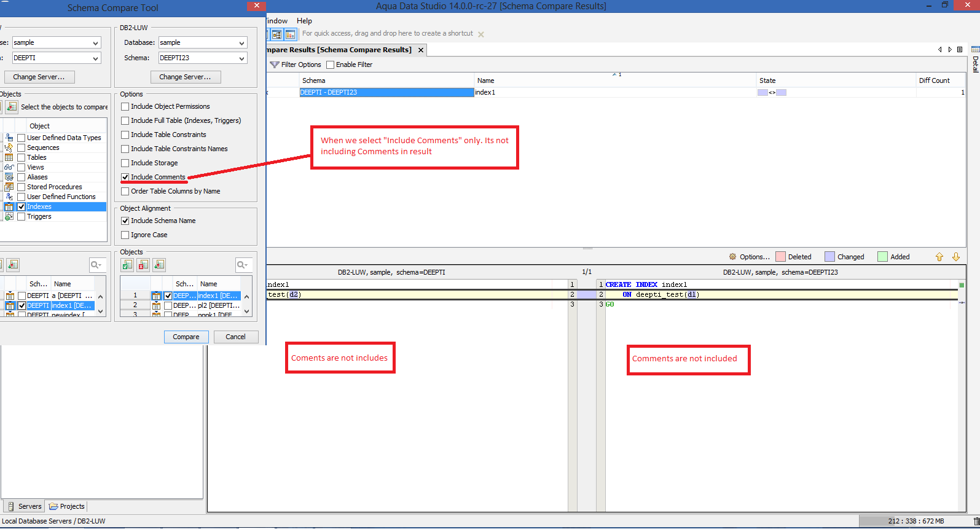Click the Stored Procedures icon
This screenshot has height=529, width=980.
click(x=9, y=187)
